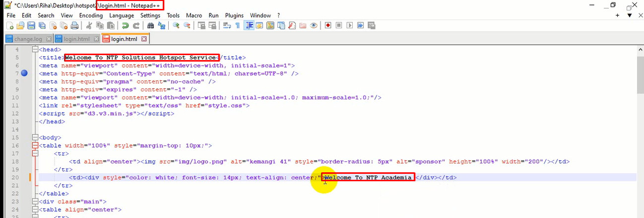Print the document using printer icon
The width and height of the screenshot is (644, 218).
coord(74,25)
